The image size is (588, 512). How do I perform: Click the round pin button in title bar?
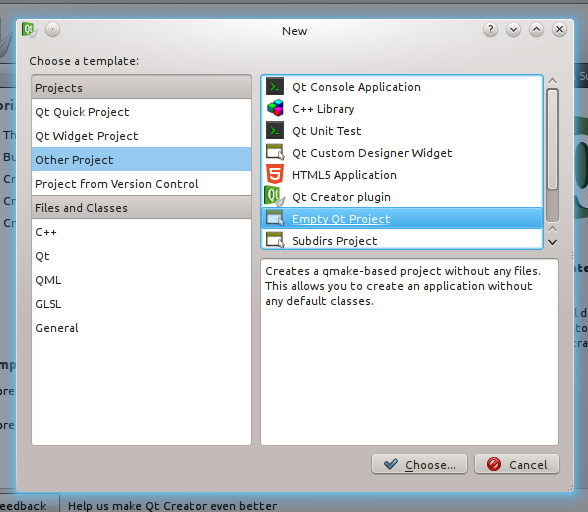click(52, 29)
